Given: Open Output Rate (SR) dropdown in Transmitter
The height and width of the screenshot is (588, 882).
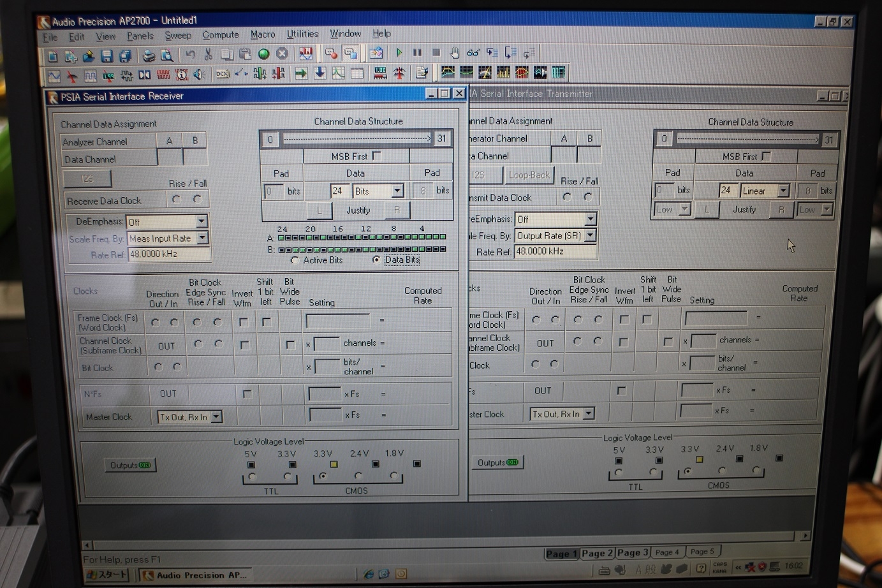Looking at the screenshot, I should (590, 235).
